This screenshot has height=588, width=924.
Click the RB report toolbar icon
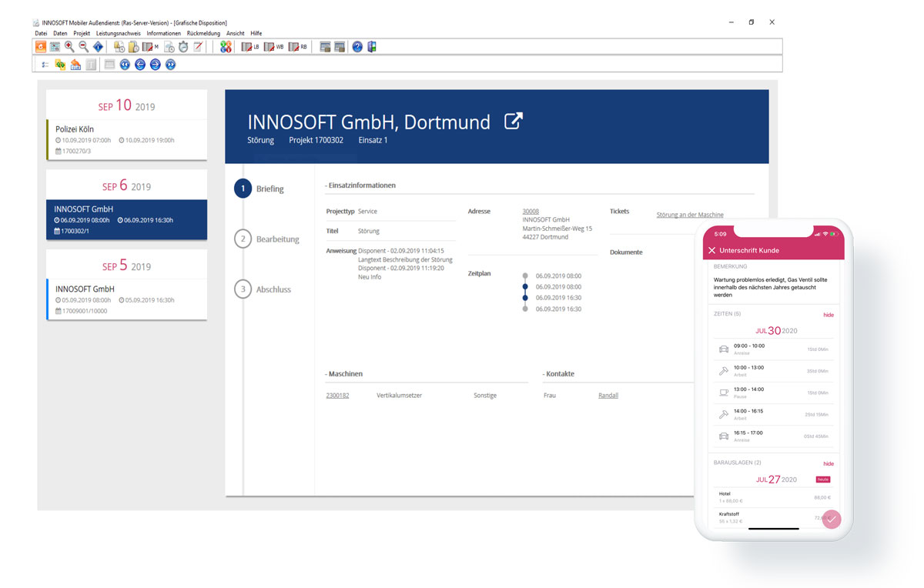coord(298,47)
